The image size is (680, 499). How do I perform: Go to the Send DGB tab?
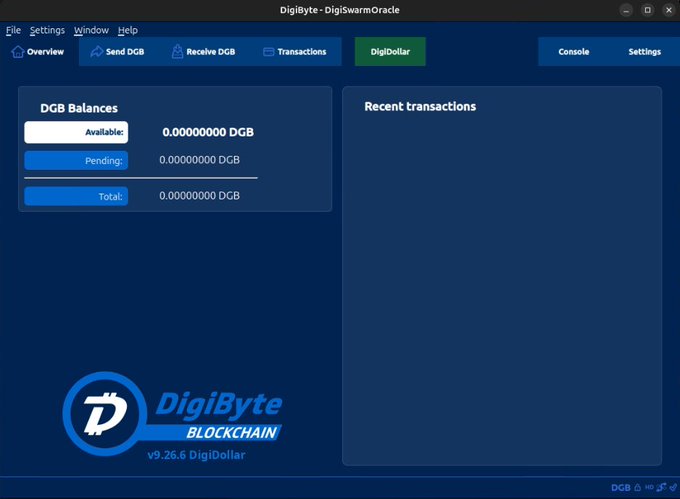coord(118,52)
